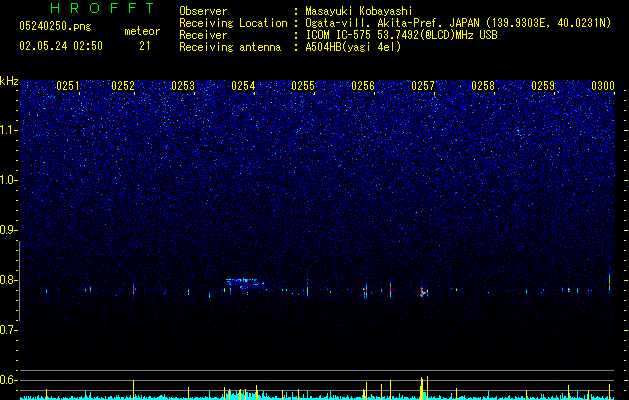629x400 pixels.
Task: Click the 0252 time marker
Action: (x=123, y=86)
